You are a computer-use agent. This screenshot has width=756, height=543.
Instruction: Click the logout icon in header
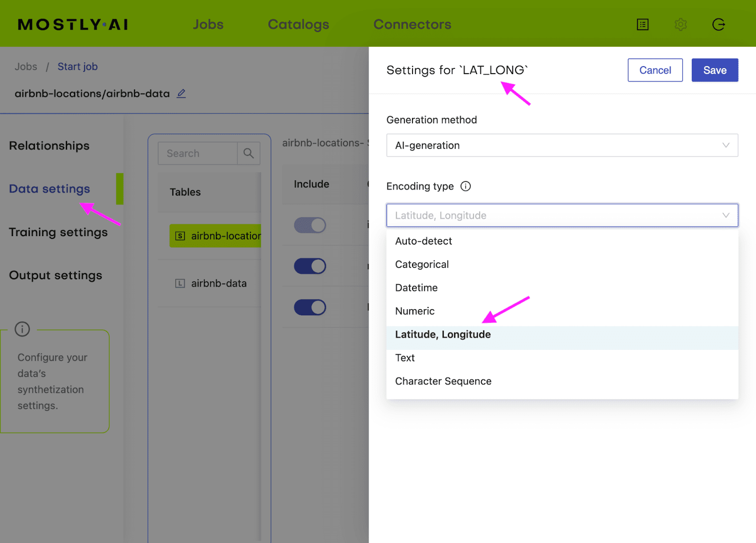[719, 25]
